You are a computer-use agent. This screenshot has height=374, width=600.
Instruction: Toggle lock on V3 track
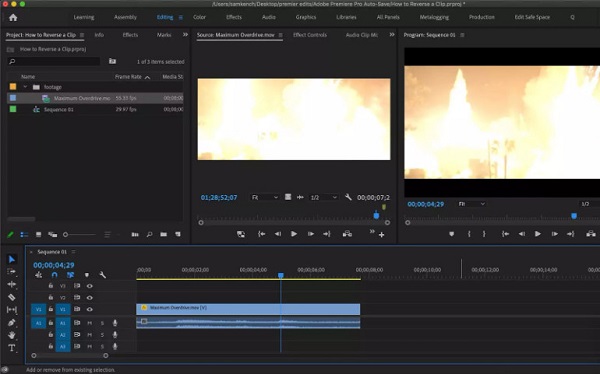click(x=51, y=286)
